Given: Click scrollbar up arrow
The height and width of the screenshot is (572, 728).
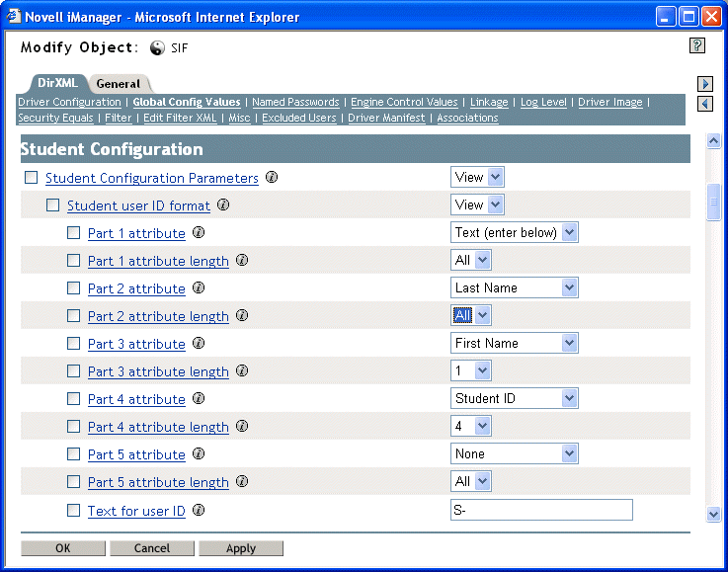Looking at the screenshot, I should pos(713,140).
